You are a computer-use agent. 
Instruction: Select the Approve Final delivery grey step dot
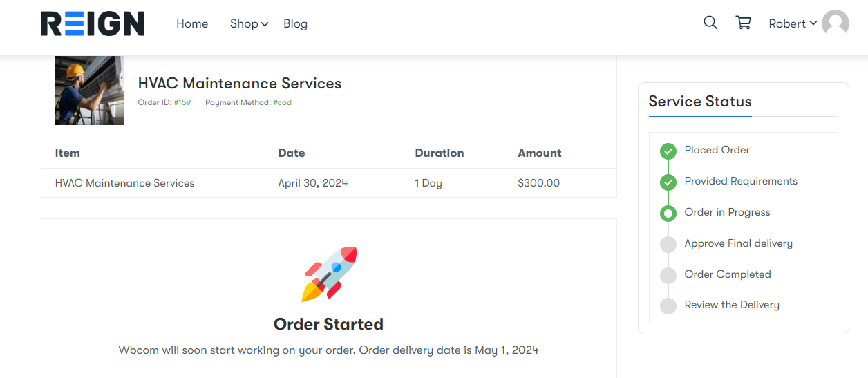(x=668, y=245)
